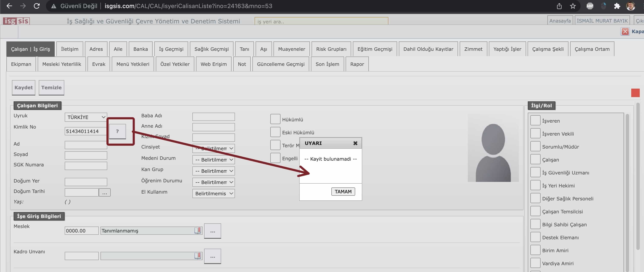Open the browser extensions puzzle icon
Screen dimensions: 644x272
(617, 6)
